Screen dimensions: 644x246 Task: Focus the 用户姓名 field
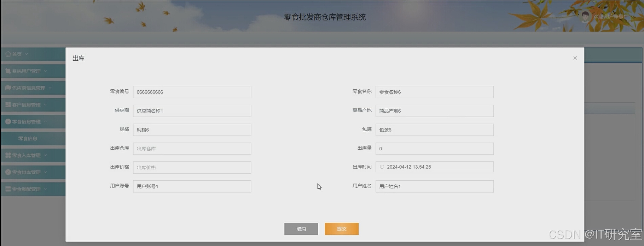click(435, 186)
